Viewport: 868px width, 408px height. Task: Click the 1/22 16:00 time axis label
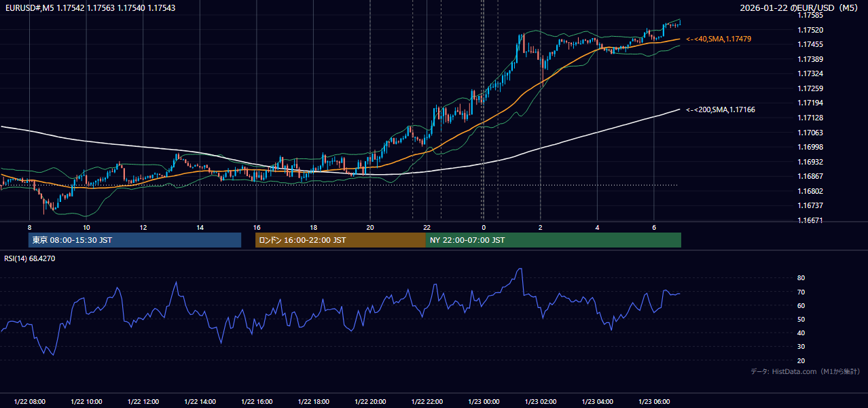tap(257, 401)
